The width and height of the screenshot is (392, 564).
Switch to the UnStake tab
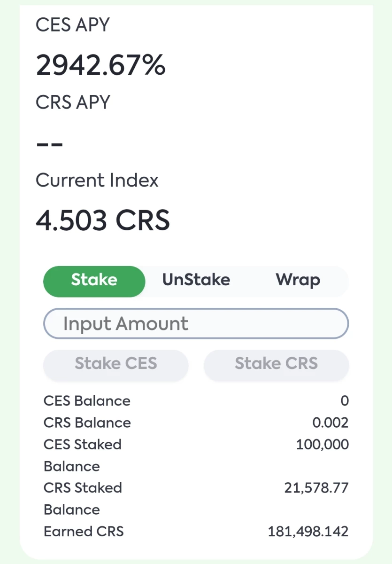coord(196,281)
